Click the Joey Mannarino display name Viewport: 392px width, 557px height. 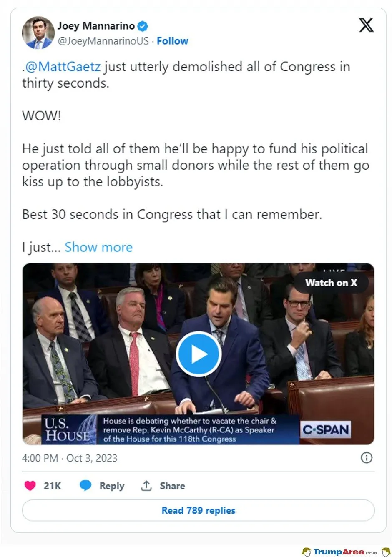click(x=96, y=26)
